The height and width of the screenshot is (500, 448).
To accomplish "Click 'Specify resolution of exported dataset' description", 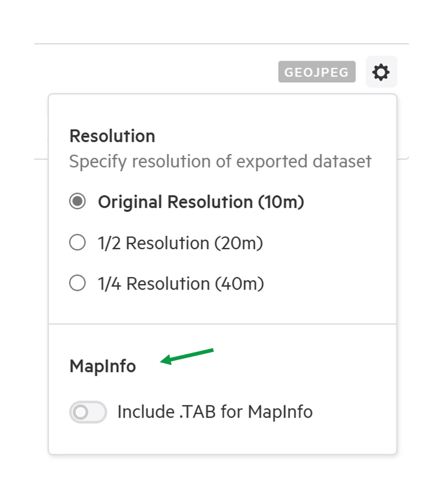I will pos(220,161).
